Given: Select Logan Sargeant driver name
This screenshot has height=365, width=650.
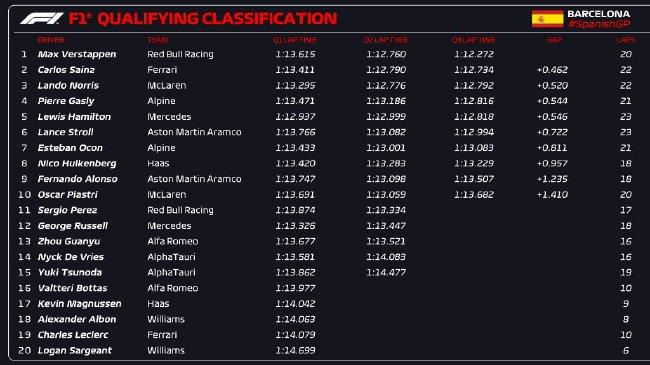Looking at the screenshot, I should [x=75, y=350].
